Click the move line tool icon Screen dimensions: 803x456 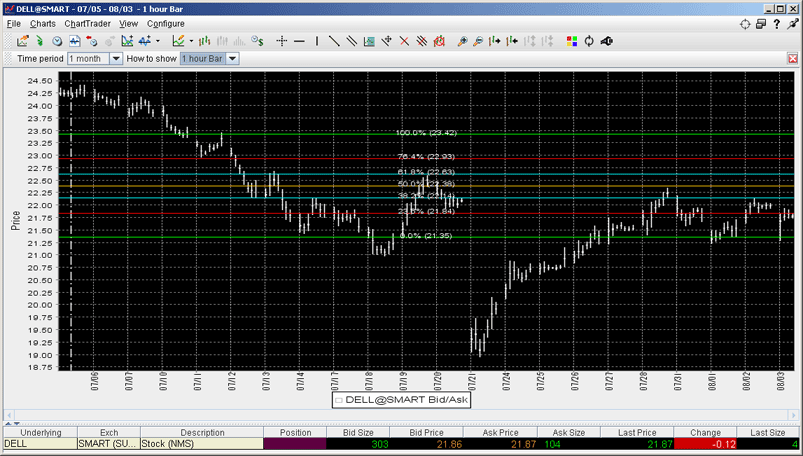[x=387, y=41]
